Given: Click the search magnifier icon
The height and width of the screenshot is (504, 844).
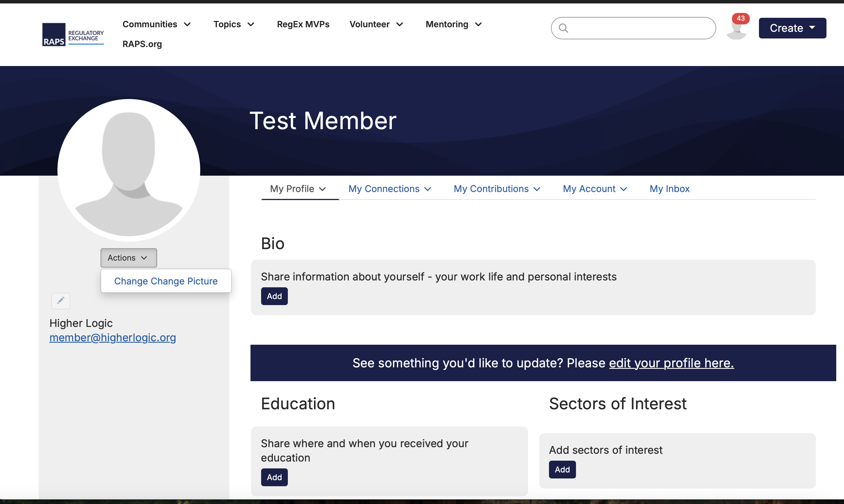Looking at the screenshot, I should pyautogui.click(x=563, y=28).
